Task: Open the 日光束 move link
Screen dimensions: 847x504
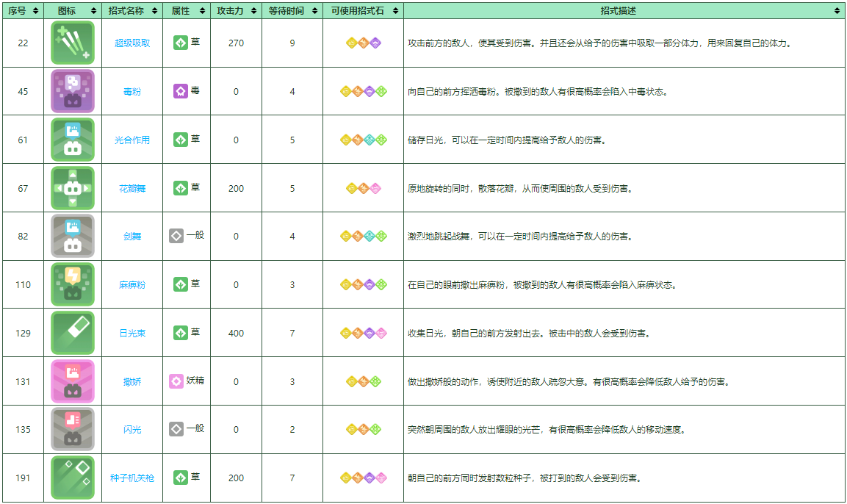Action: click(132, 334)
